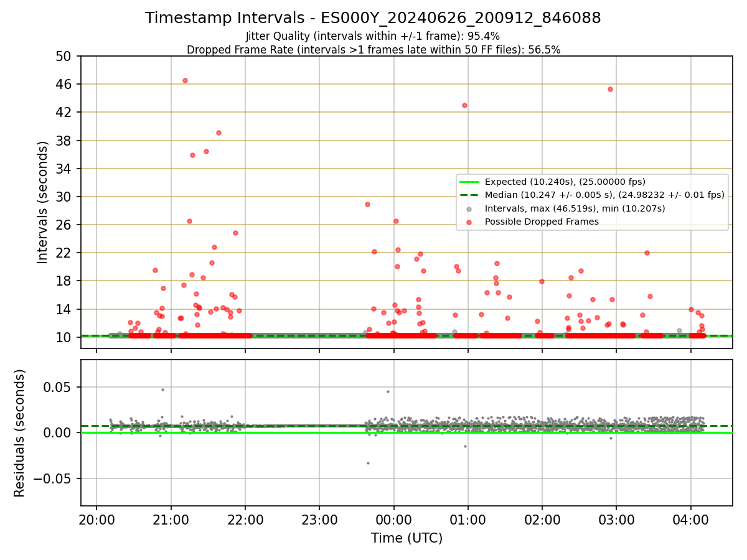Click the 'Time (UTC)' x-axis label
The height and width of the screenshot is (560, 747).
[x=406, y=538]
